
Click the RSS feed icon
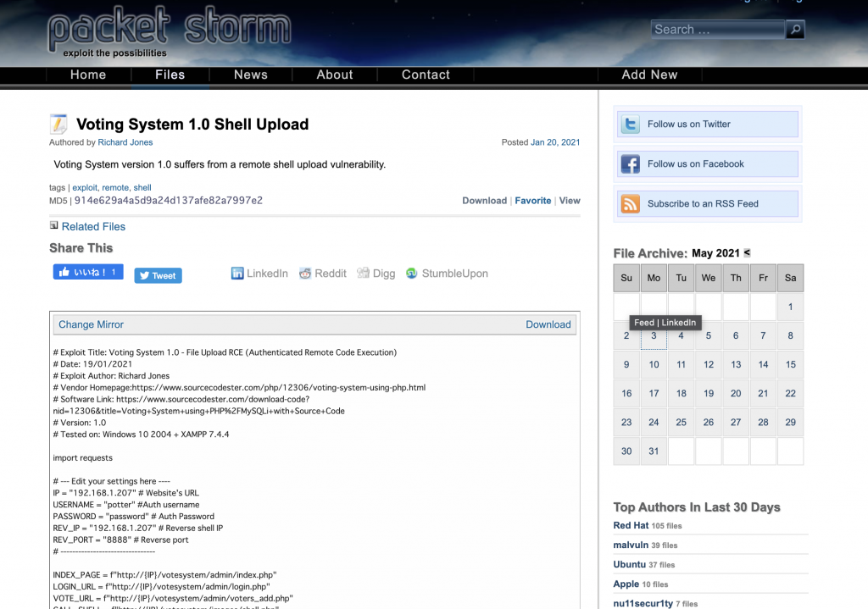click(x=630, y=203)
